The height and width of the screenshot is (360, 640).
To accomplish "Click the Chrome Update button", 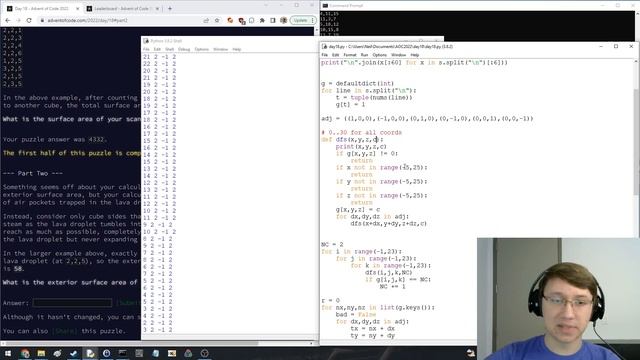I will pyautogui.click(x=303, y=20).
